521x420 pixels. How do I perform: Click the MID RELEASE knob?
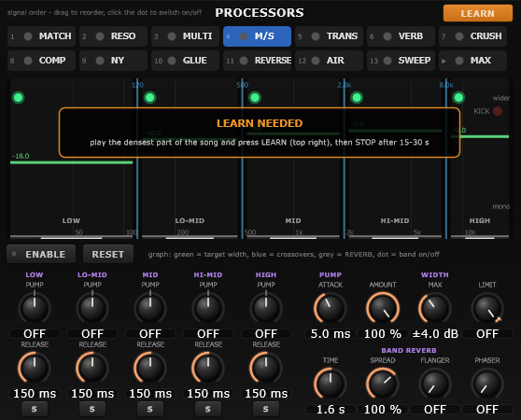pyautogui.click(x=150, y=368)
